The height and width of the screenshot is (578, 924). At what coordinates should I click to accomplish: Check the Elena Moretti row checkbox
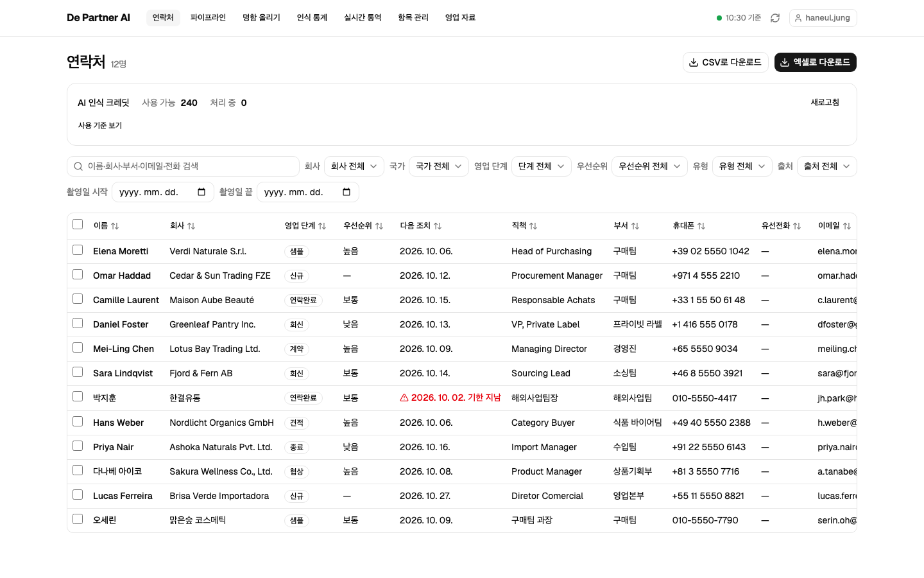click(78, 250)
